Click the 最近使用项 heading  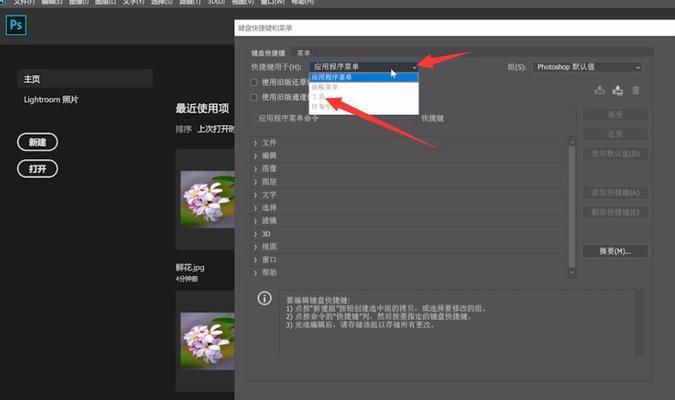click(202, 108)
